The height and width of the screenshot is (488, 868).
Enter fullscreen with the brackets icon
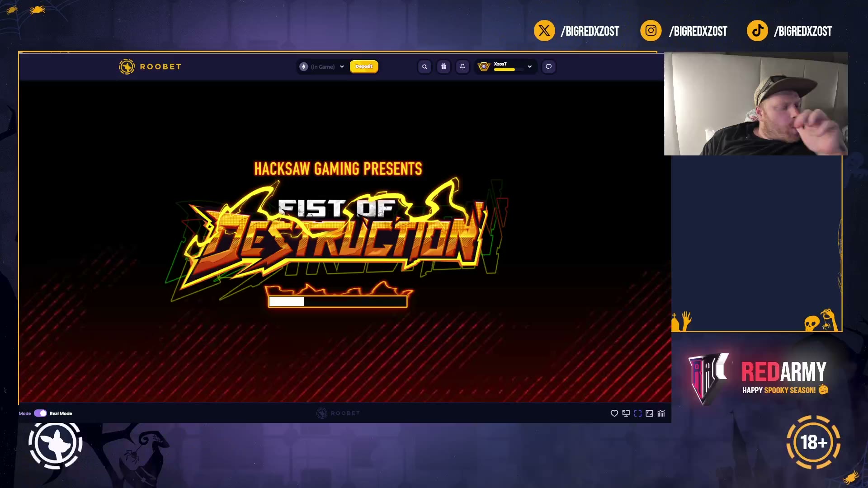coord(637,413)
